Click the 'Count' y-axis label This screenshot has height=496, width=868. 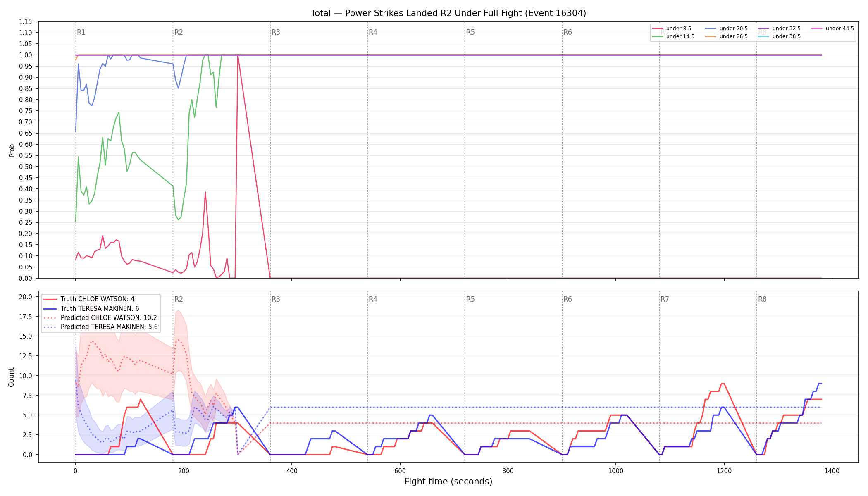point(11,377)
